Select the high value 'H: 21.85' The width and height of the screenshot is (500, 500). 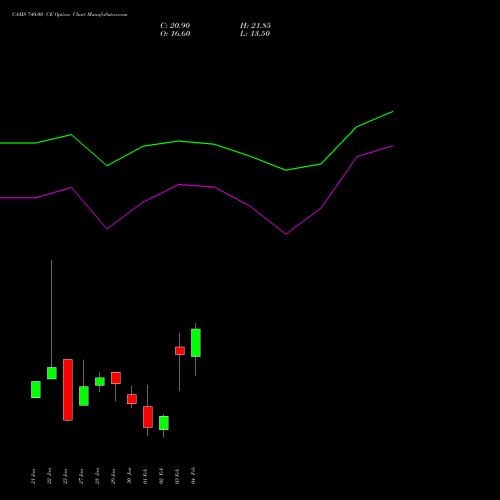click(255, 26)
